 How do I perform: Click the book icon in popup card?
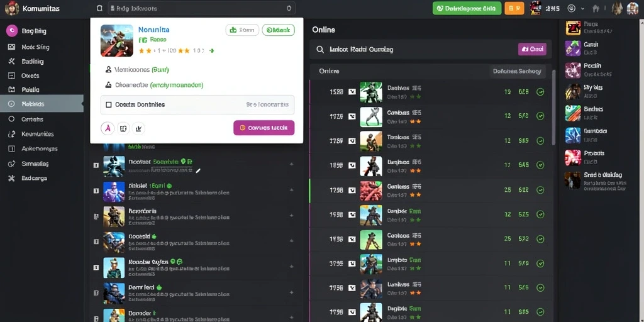pos(123,128)
